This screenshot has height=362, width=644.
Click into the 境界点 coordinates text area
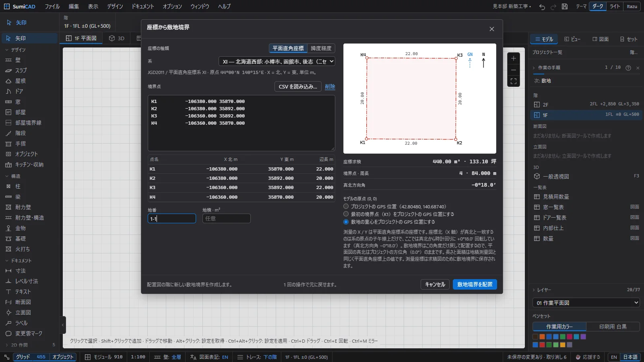(242, 123)
